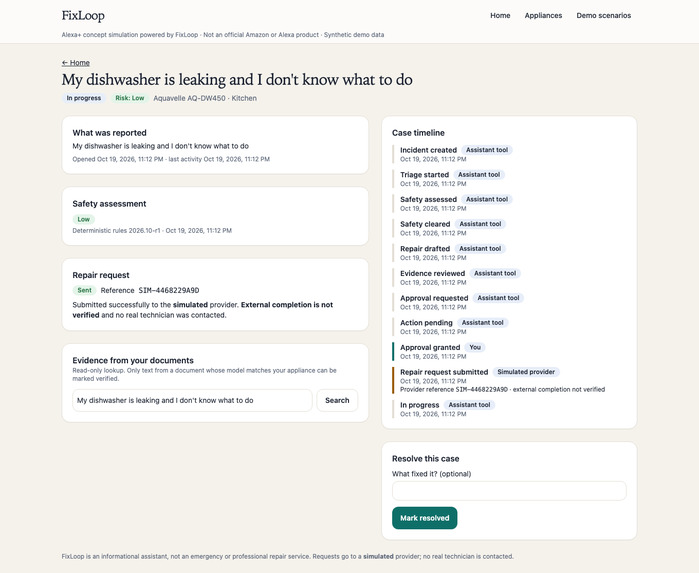The height and width of the screenshot is (573, 699).
Task: Click the 'Low' safety assessment badge
Action: pos(83,219)
